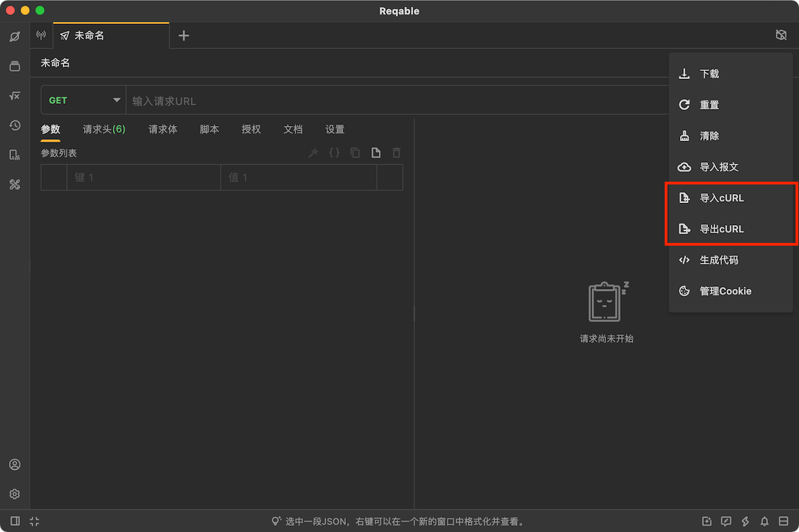Click the copy icon in 参数列表 toolbar

[x=355, y=153]
